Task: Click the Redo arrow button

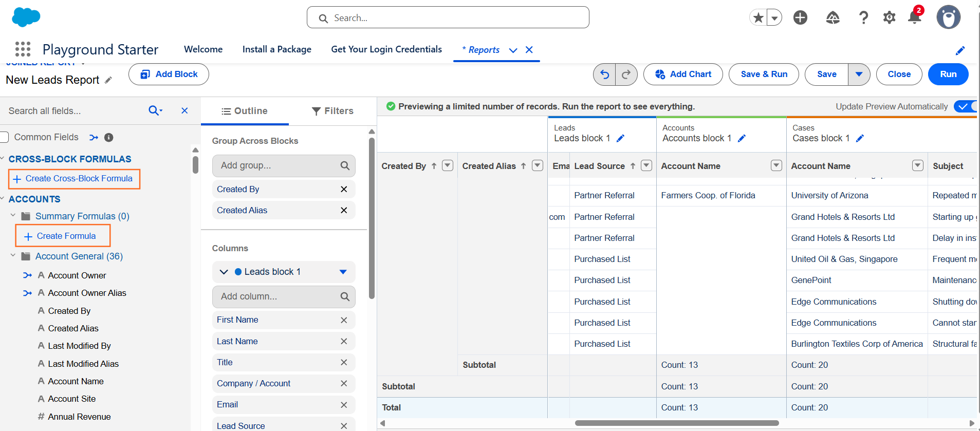Action: tap(626, 74)
